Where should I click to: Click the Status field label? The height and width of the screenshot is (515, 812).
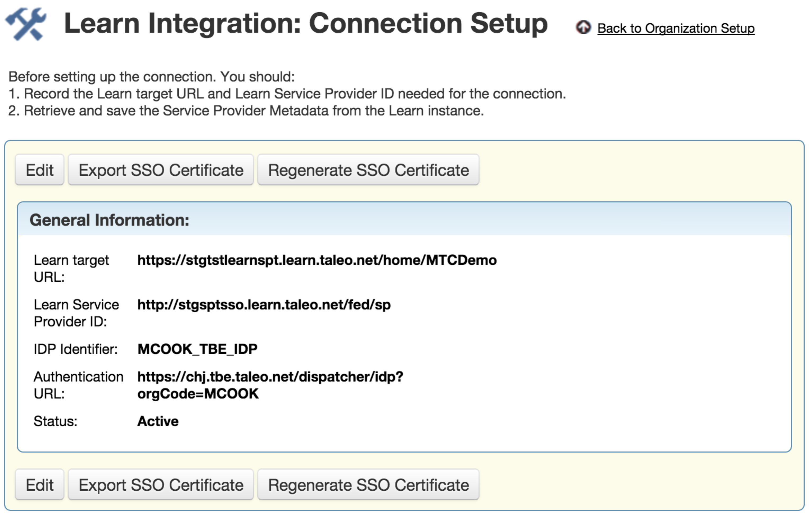click(x=55, y=421)
